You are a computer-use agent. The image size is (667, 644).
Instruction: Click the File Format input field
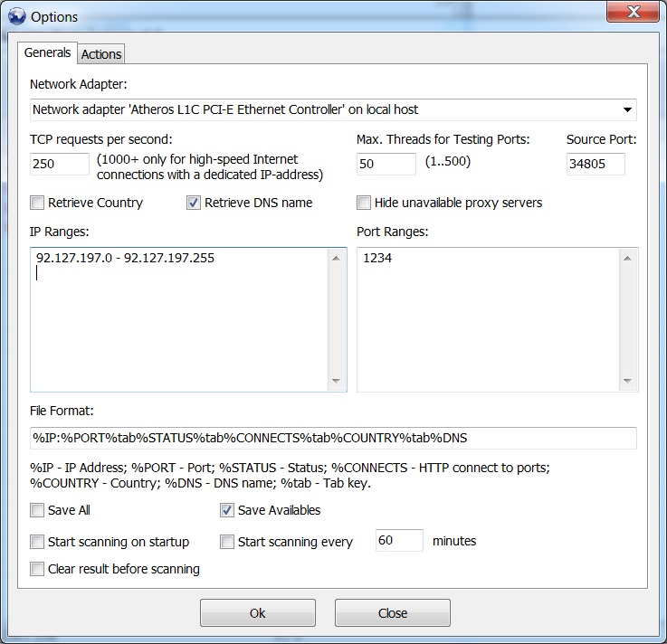pos(333,439)
